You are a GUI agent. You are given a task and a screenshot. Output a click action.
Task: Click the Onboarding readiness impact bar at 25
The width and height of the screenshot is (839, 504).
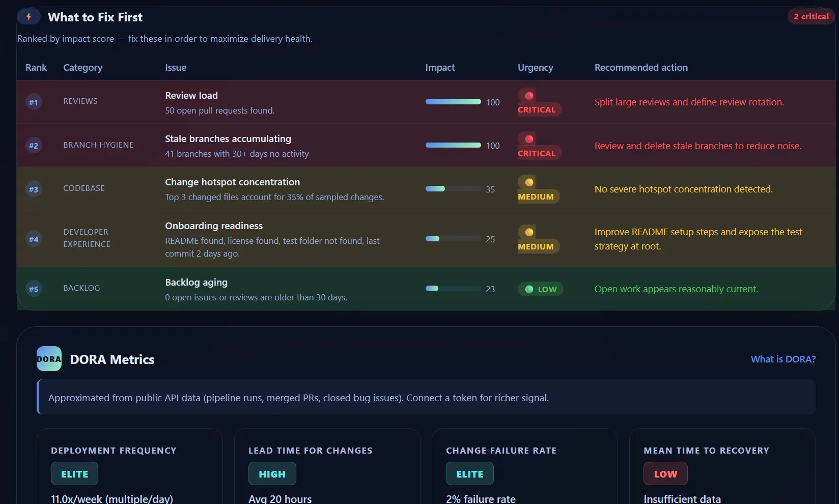[x=453, y=239]
